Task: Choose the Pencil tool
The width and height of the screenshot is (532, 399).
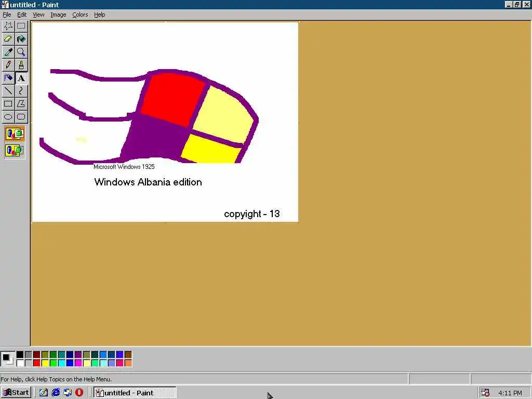Action: (x=8, y=65)
